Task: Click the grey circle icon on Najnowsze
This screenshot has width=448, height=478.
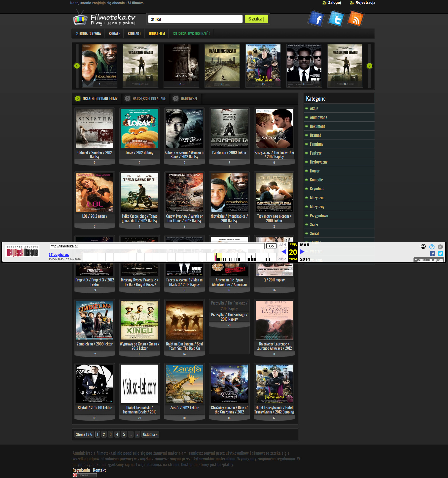Action: [175, 99]
